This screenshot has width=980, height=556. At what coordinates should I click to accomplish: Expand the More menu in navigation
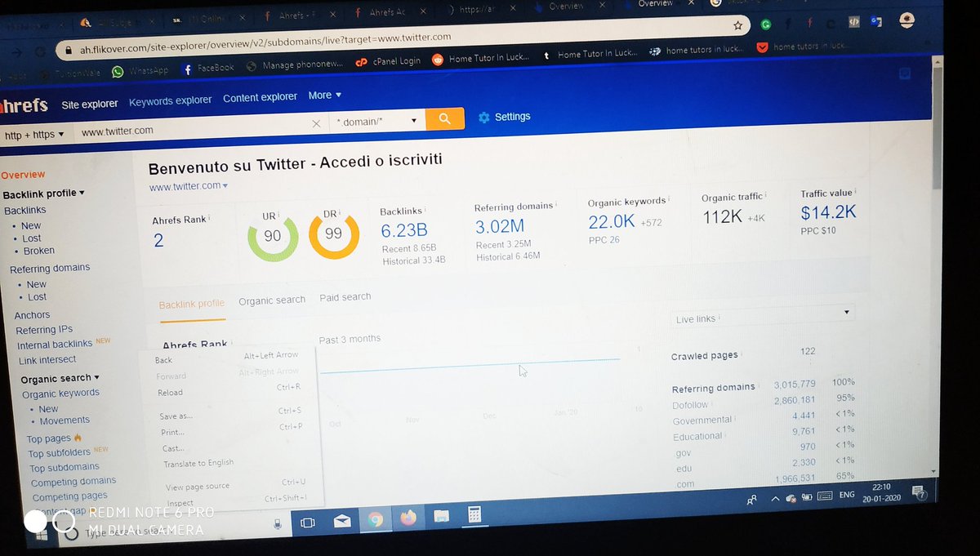point(324,96)
